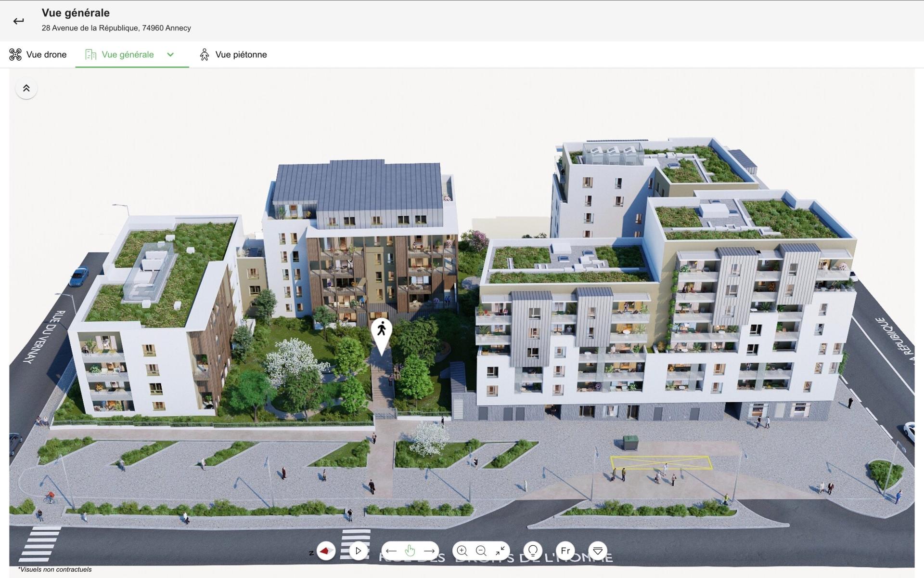
Task: Zoom in with magnifier plus icon
Action: point(462,551)
